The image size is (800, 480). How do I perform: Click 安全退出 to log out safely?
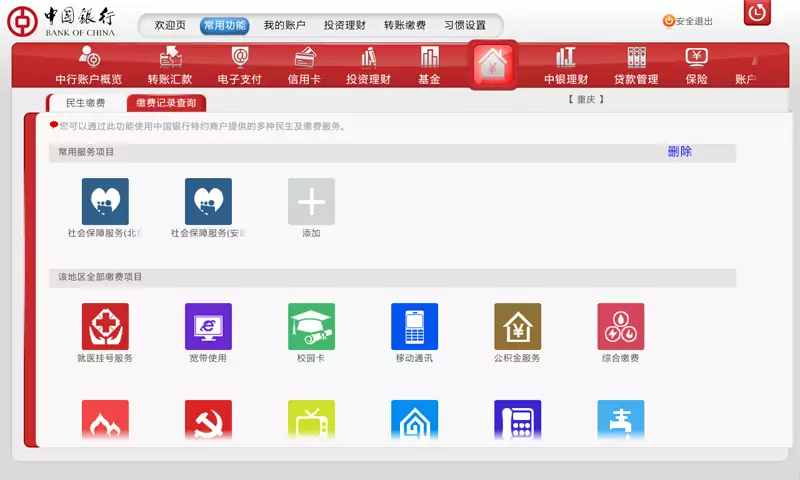tap(688, 21)
